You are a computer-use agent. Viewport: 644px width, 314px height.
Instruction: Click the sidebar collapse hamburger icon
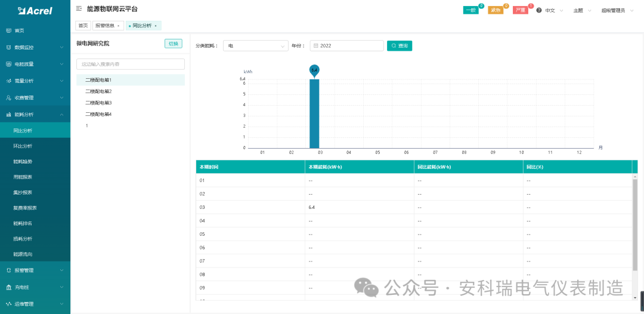(x=79, y=9)
